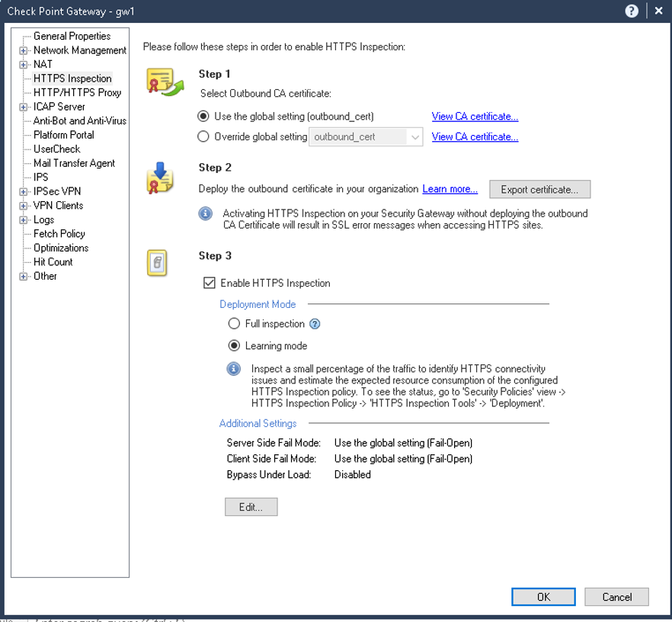Choose Full inspection deployment mode

(x=234, y=324)
